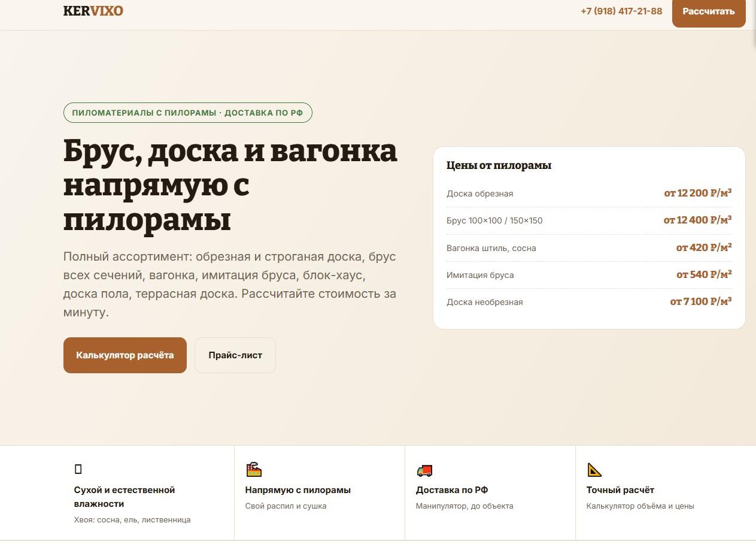Click the Свой распил и сушка text

(x=286, y=506)
